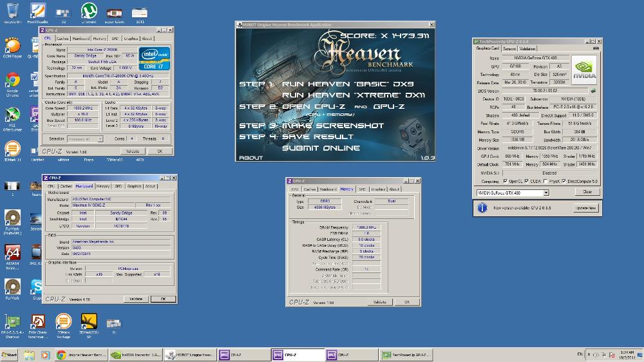The height and width of the screenshot is (362, 644).
Task: Switch to TechPowerUp GPU-Z taskbar button
Action: pos(406,355)
